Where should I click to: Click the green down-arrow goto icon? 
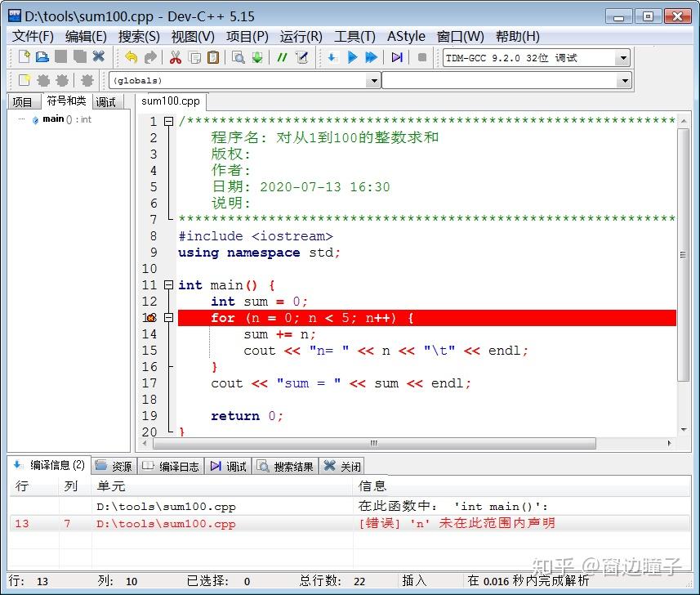click(x=257, y=57)
